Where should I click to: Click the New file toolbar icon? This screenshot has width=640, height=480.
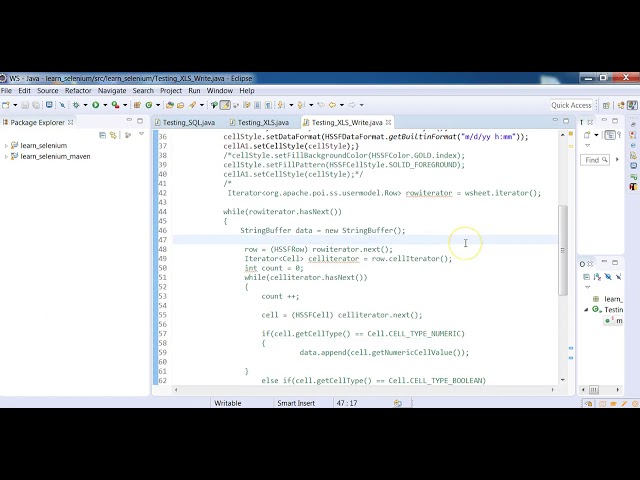coord(6,105)
